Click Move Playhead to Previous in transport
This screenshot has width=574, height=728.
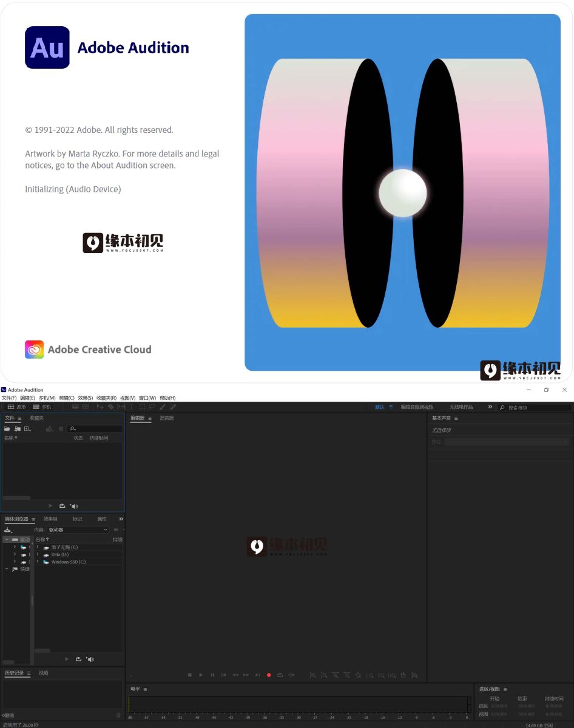223,675
